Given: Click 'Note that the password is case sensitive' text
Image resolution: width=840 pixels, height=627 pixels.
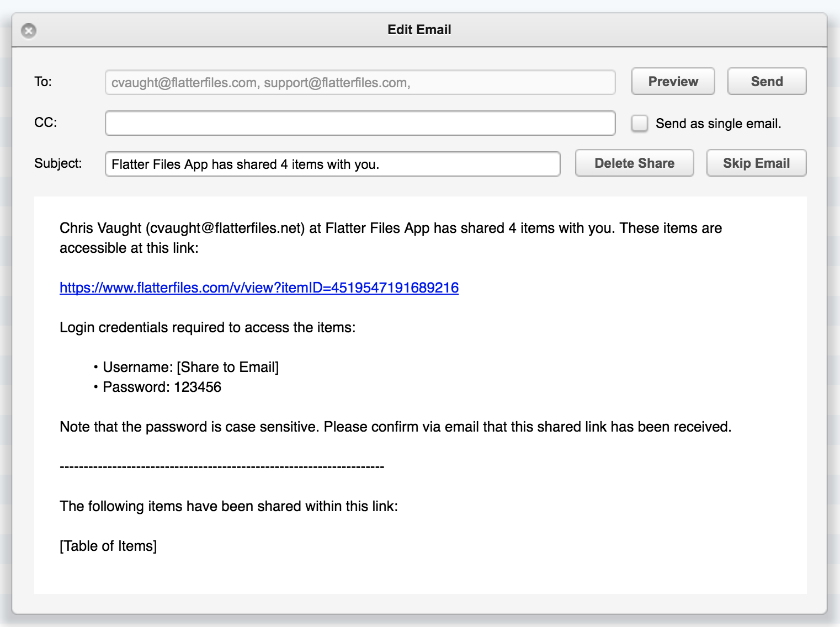Looking at the screenshot, I should click(x=395, y=427).
